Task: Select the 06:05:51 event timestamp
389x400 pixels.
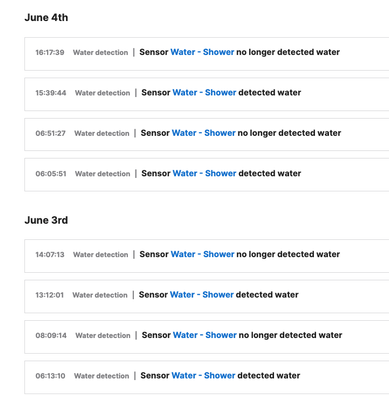Action: point(51,174)
